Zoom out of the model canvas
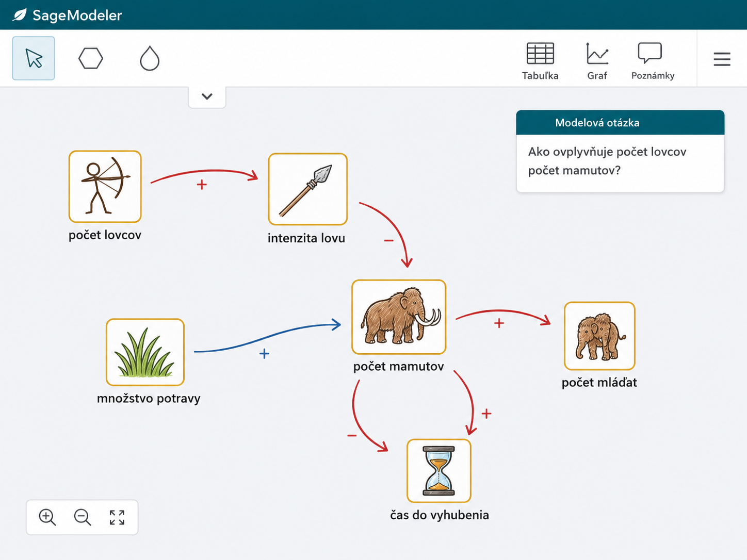Viewport: 747px width, 560px height. [x=83, y=517]
